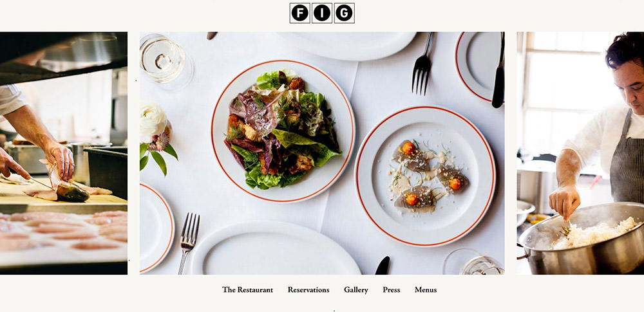Click the circled I letter tile

pos(322,13)
